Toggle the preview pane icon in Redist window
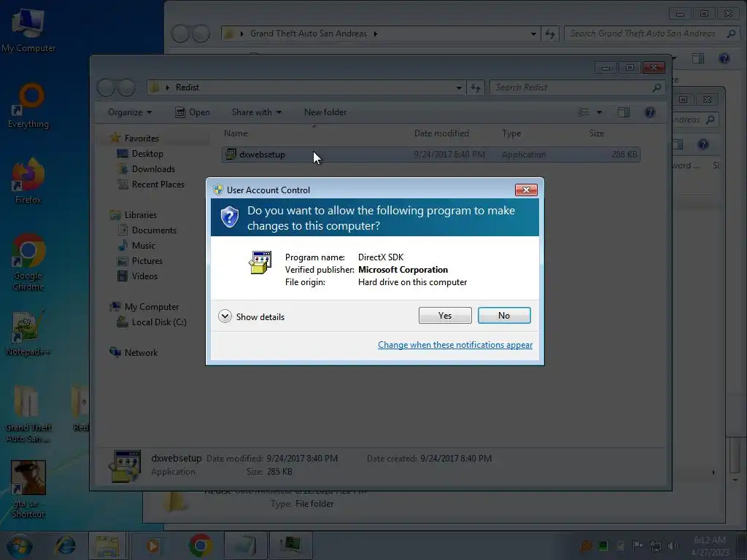 (x=623, y=112)
